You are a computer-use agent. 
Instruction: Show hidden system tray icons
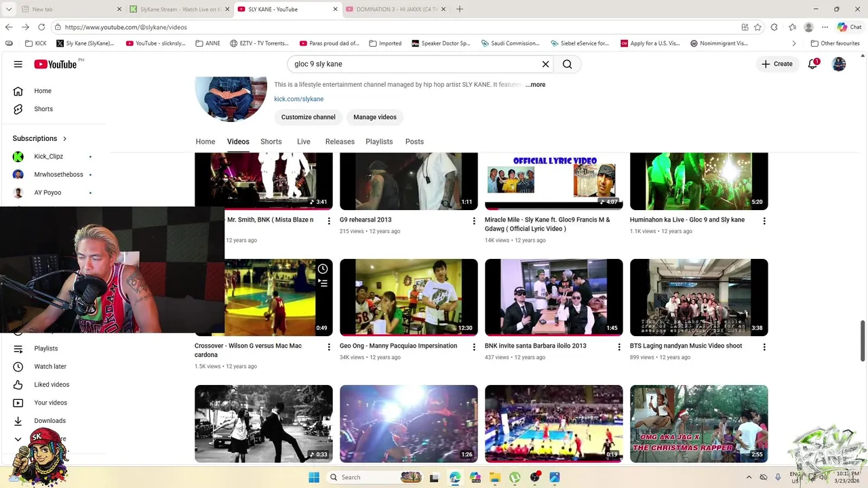(749, 477)
